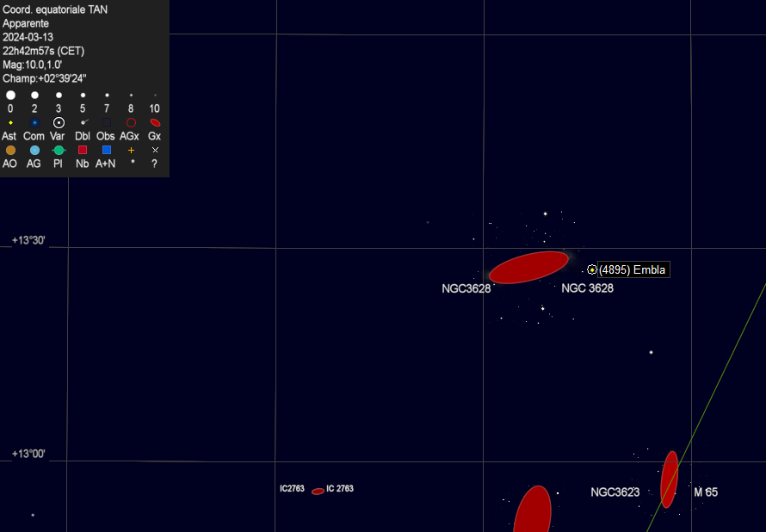Click the "M 65" label
Viewport: 766px width, 532px height.
click(x=706, y=492)
